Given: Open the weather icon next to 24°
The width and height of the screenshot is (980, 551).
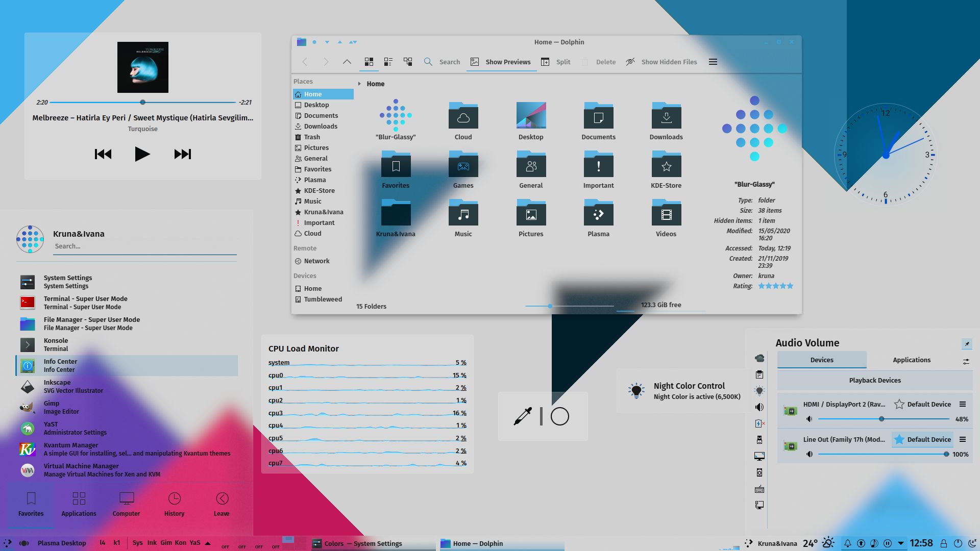Looking at the screenshot, I should pyautogui.click(x=827, y=543).
